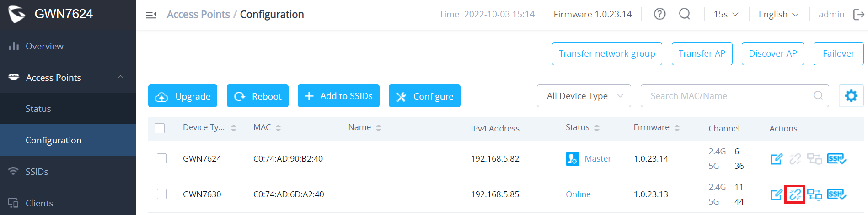Viewport: 868px width, 215px height.
Task: Open SSH access icon for GWN7624
Action: pyautogui.click(x=836, y=159)
